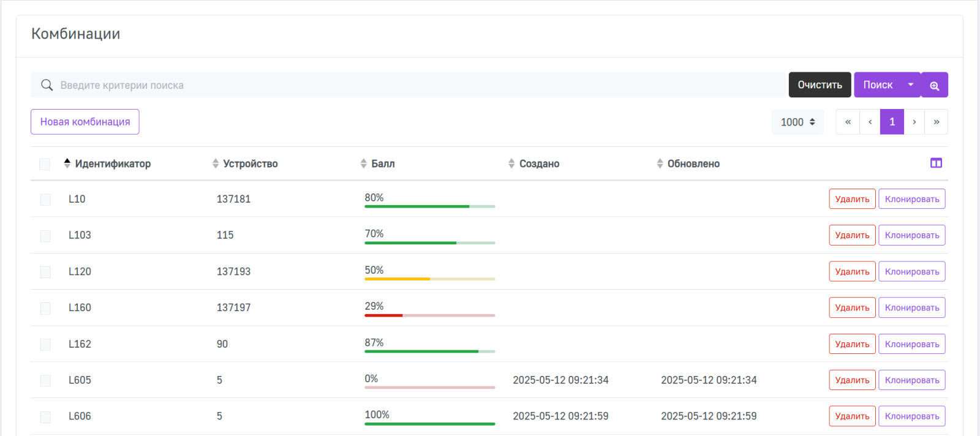Toggle the select-all checkbox in table header
The image size is (980, 436).
coord(45,164)
